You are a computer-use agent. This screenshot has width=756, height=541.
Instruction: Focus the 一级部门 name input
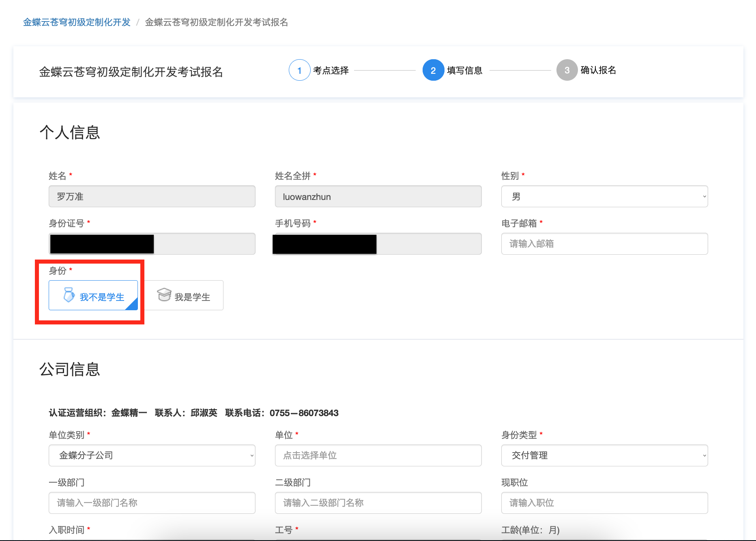[152, 503]
